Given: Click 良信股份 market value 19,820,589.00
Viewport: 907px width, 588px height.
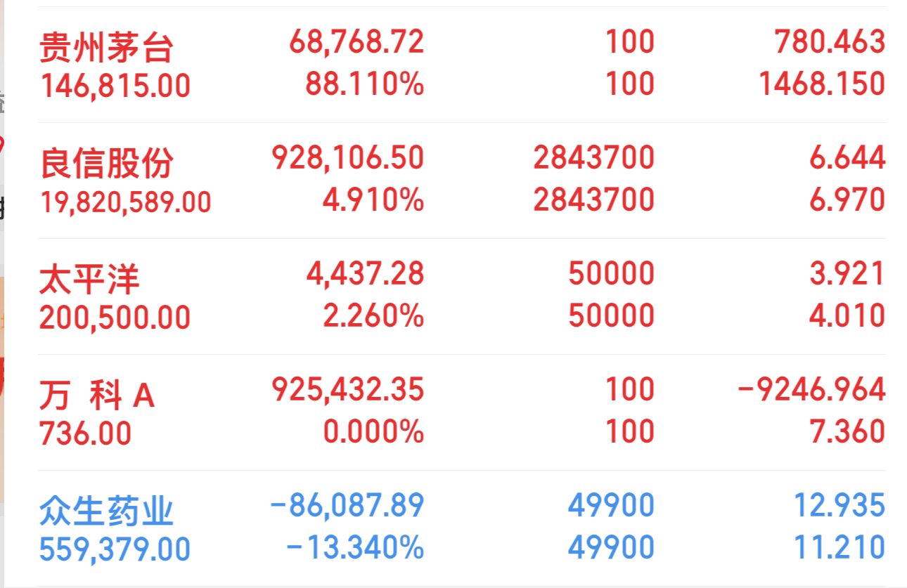Looking at the screenshot, I should pos(125,202).
